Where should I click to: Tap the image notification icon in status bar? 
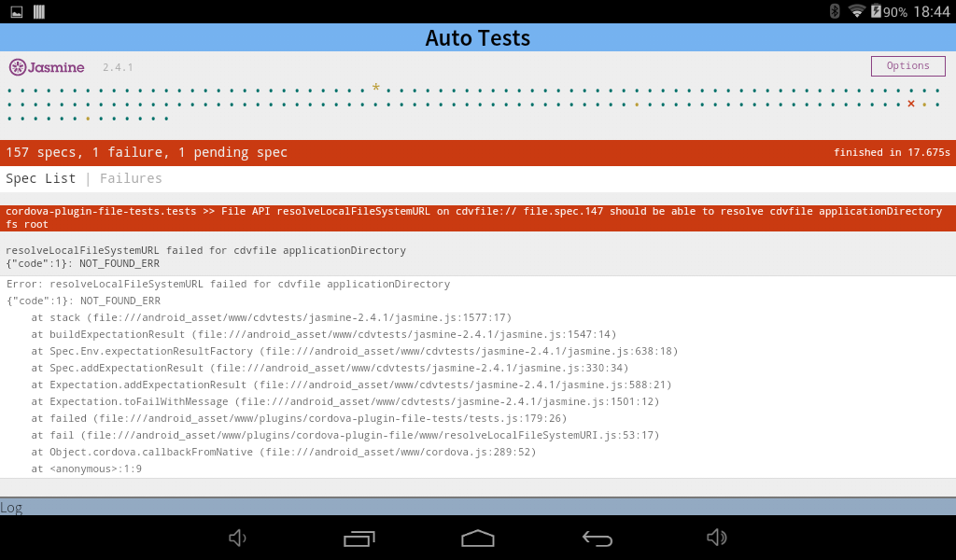pyautogui.click(x=17, y=11)
